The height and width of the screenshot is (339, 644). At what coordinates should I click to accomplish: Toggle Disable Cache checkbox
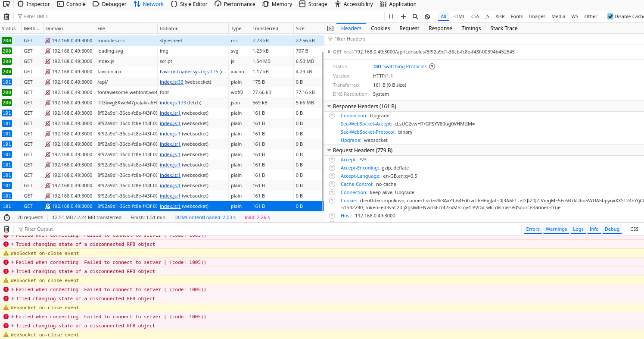(610, 16)
